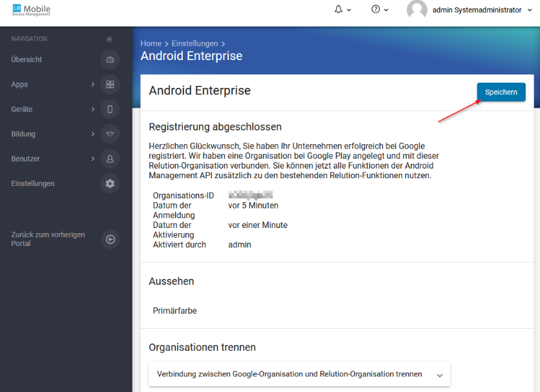Click the 'admin' Aktiviert durch value
The width and height of the screenshot is (540, 392).
(240, 245)
